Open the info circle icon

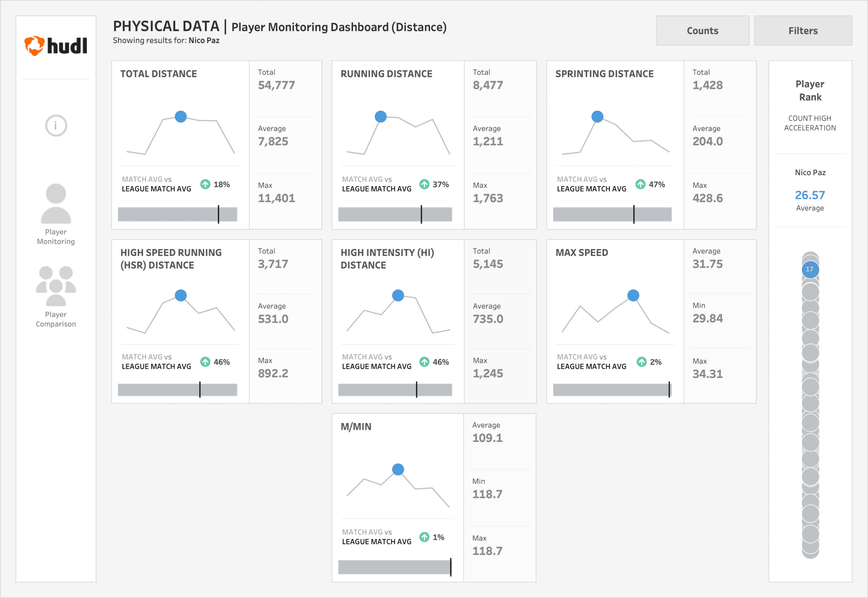56,125
